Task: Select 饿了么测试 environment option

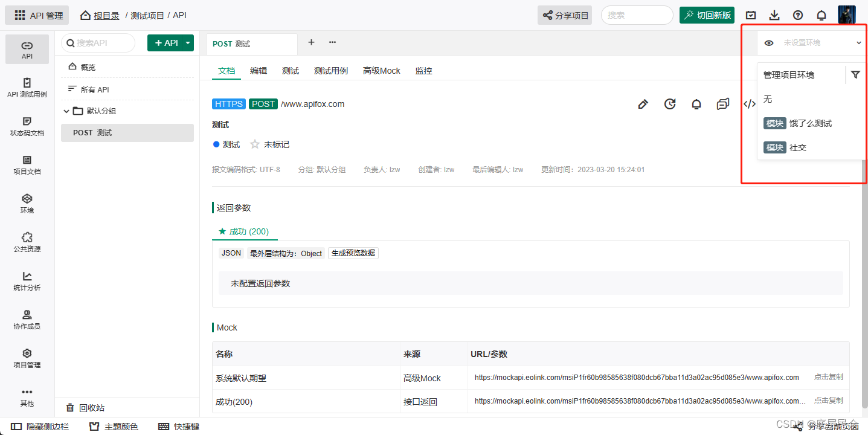Action: [812, 123]
